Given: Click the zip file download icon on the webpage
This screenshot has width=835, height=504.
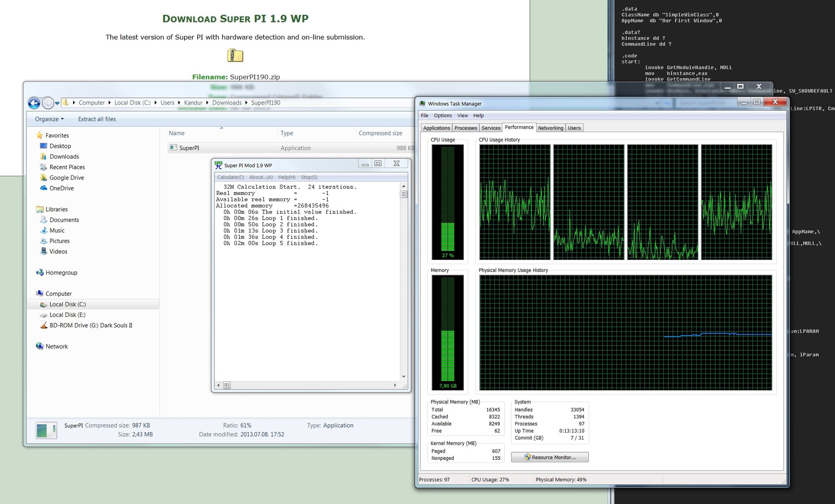Looking at the screenshot, I should 235,56.
